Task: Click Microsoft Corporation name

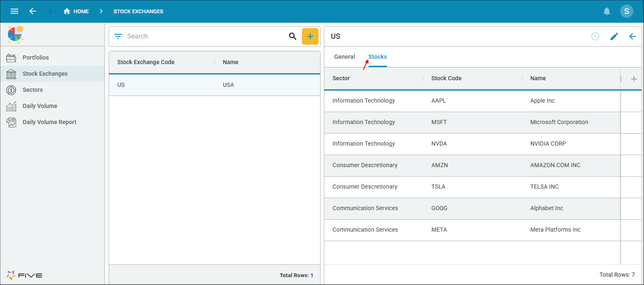Action: [559, 122]
